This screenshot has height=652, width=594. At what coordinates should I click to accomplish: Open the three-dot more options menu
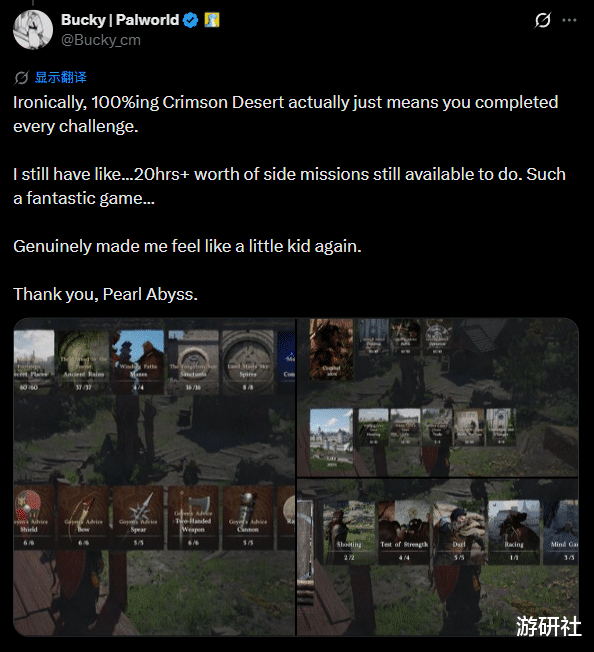(x=569, y=20)
